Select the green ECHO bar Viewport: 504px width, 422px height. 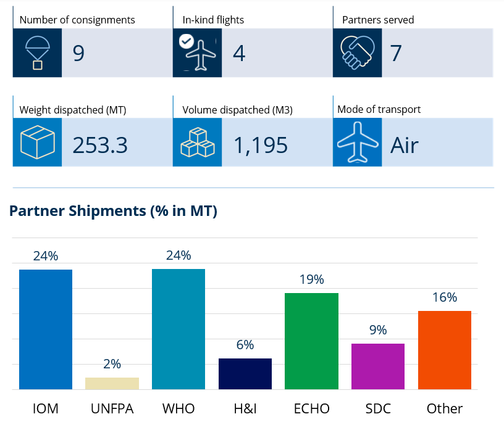311,341
